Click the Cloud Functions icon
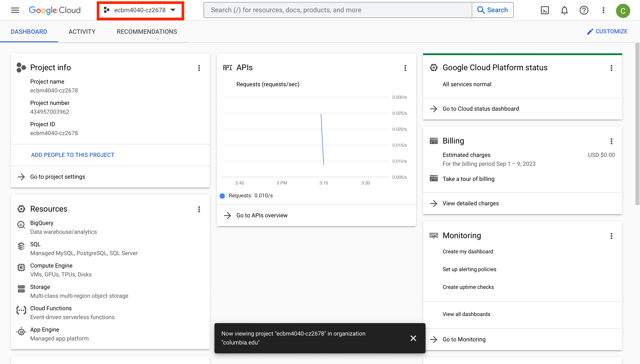 click(21, 310)
